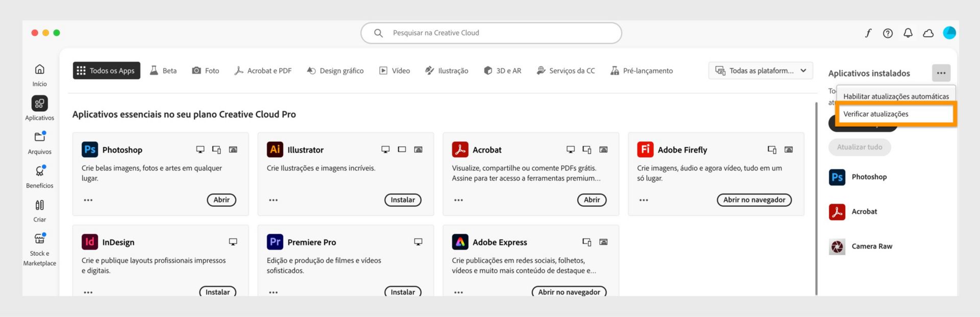Open more options on Photoshop card
The image size is (980, 317).
88,200
